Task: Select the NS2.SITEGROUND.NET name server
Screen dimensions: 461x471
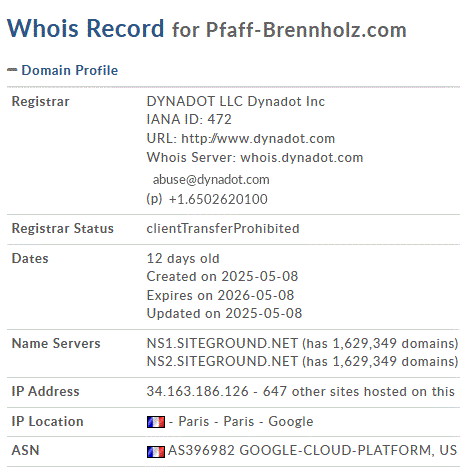Action: click(222, 361)
